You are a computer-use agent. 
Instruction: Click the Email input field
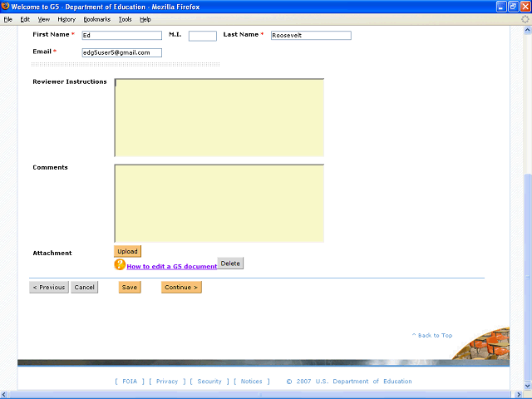122,52
